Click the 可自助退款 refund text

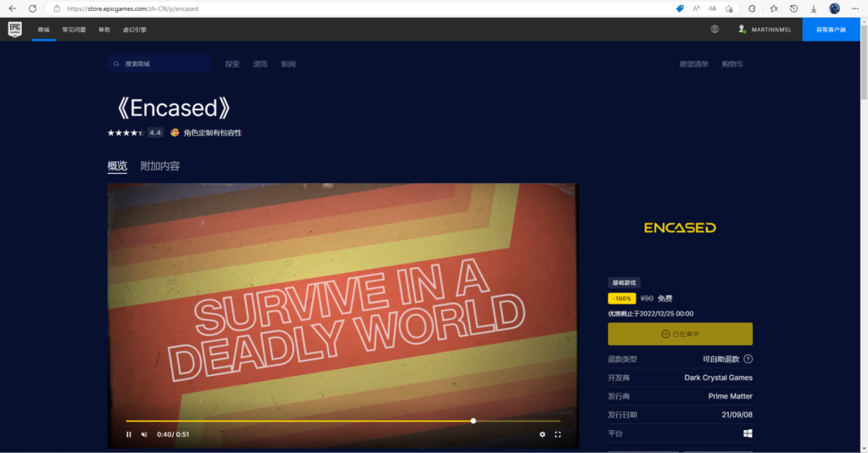click(x=721, y=359)
